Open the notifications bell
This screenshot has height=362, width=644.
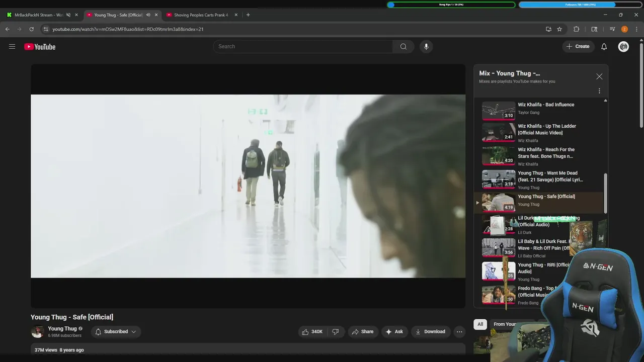604,46
